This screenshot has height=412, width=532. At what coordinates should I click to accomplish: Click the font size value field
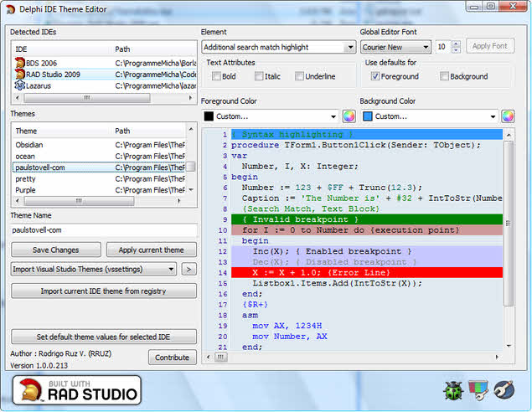(x=444, y=47)
